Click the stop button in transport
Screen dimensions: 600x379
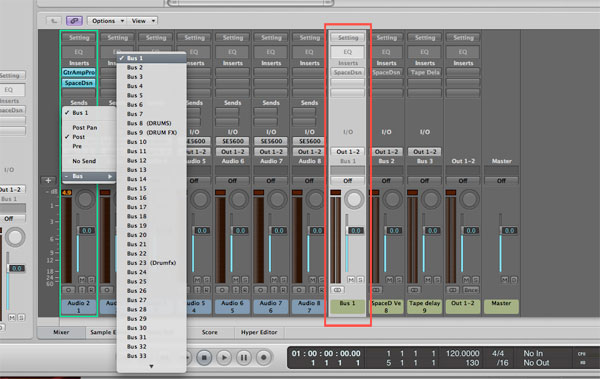coord(204,358)
